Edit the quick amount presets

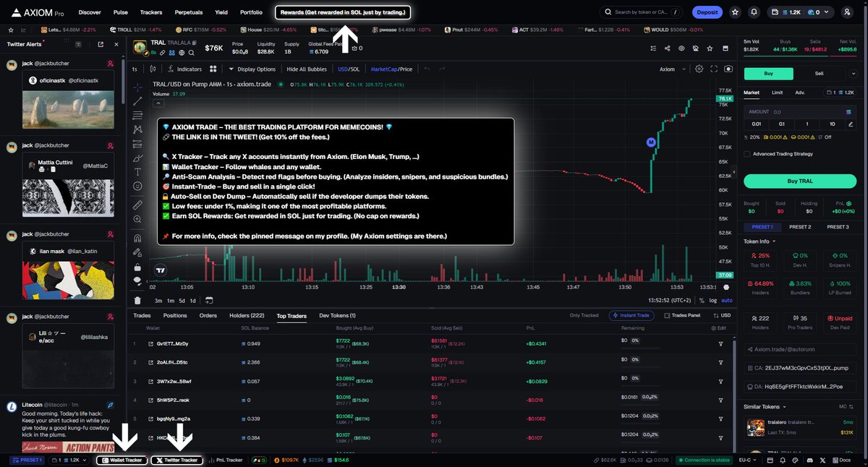tap(851, 124)
